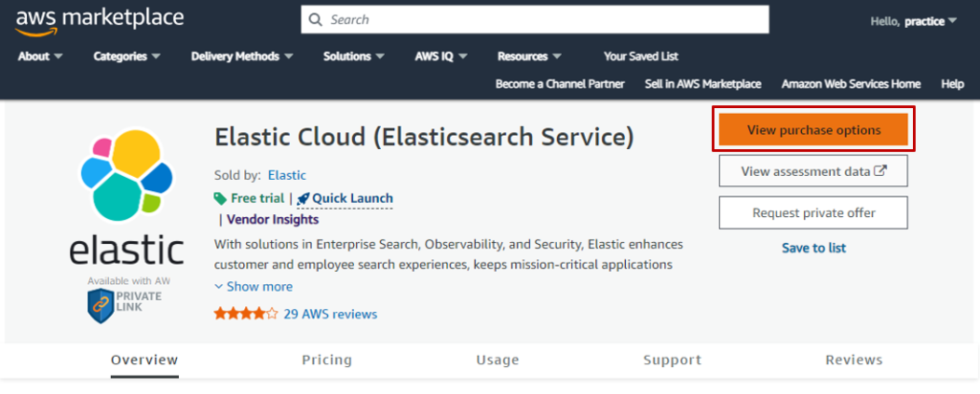
Task: Expand the Categories dropdown
Action: [126, 56]
